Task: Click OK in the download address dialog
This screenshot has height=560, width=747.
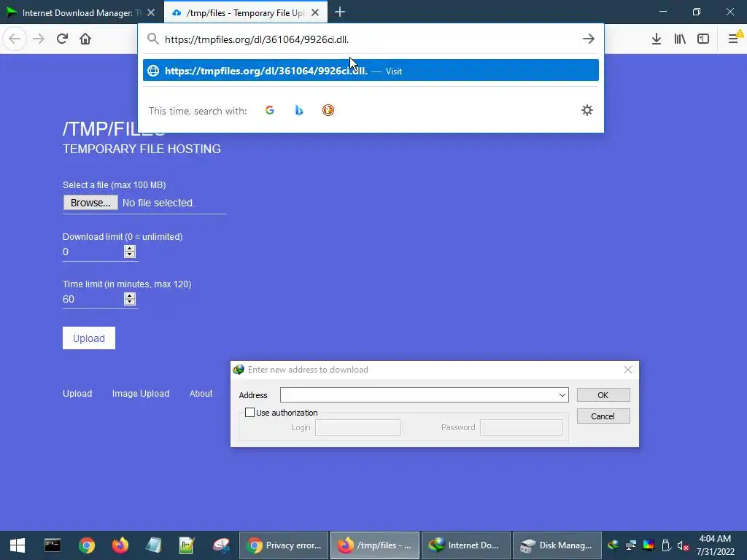Action: 603,394
